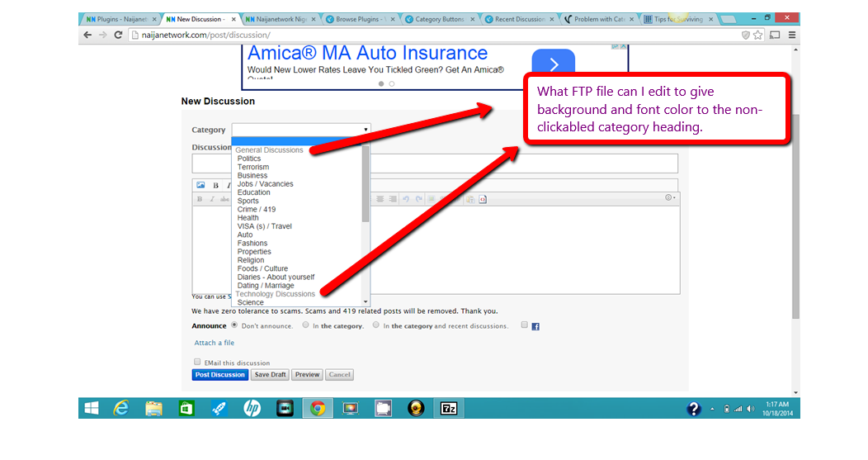Click the Facebook share icon
This screenshot has width=868, height=460.
[x=535, y=326]
